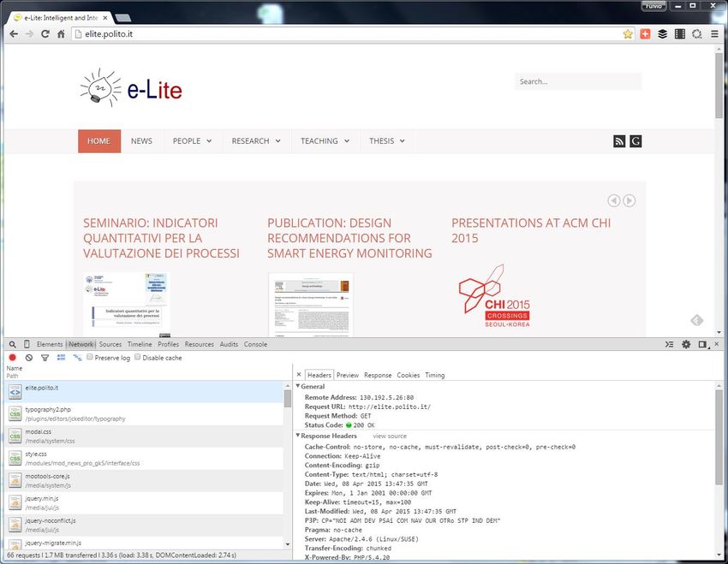728x564 pixels.
Task: Show DevTools console drawer icon
Action: coord(669,344)
